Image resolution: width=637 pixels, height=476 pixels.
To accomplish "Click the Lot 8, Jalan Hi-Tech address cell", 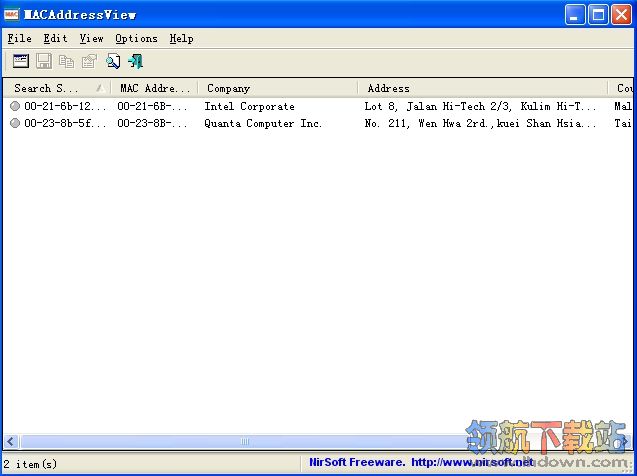I will point(480,106).
